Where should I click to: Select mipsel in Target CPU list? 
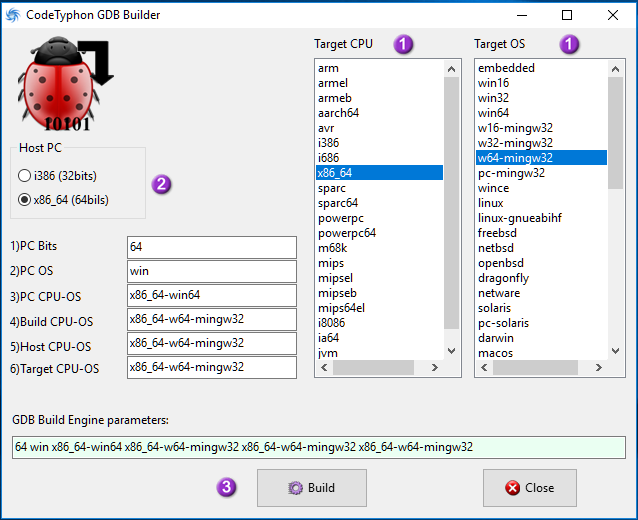(379, 278)
